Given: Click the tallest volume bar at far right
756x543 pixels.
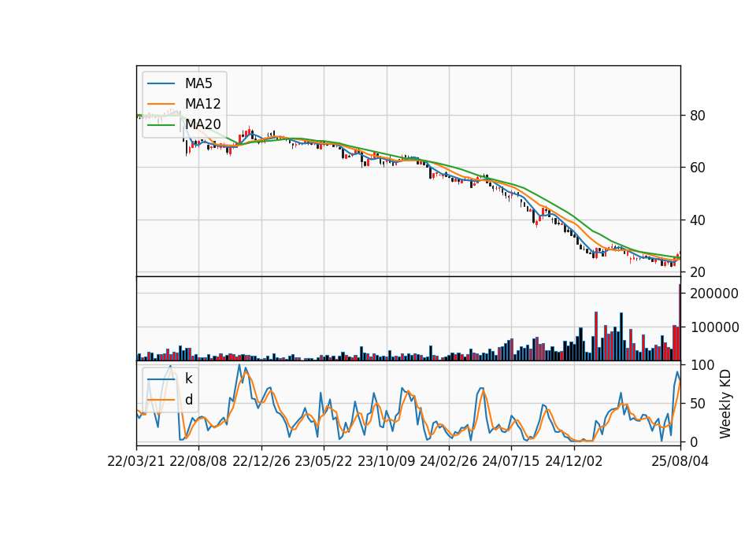Looking at the screenshot, I should [680, 323].
